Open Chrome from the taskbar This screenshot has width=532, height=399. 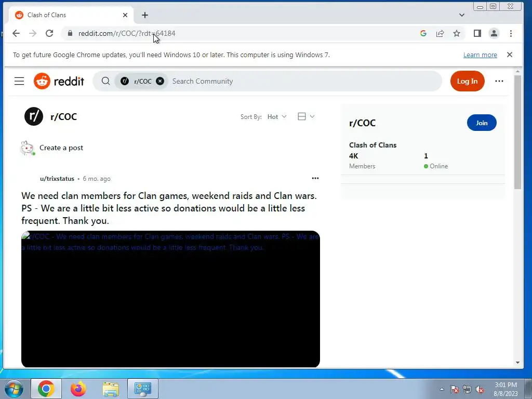[x=46, y=389]
